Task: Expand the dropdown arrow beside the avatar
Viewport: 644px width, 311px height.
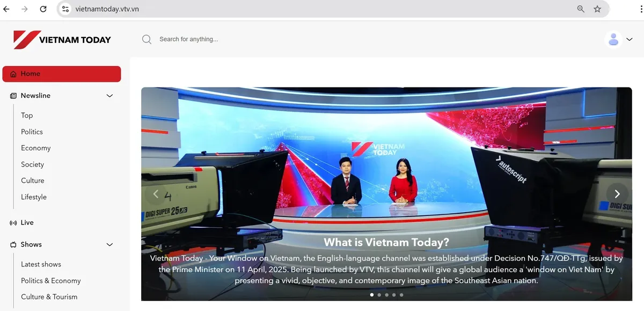Action: [x=630, y=39]
